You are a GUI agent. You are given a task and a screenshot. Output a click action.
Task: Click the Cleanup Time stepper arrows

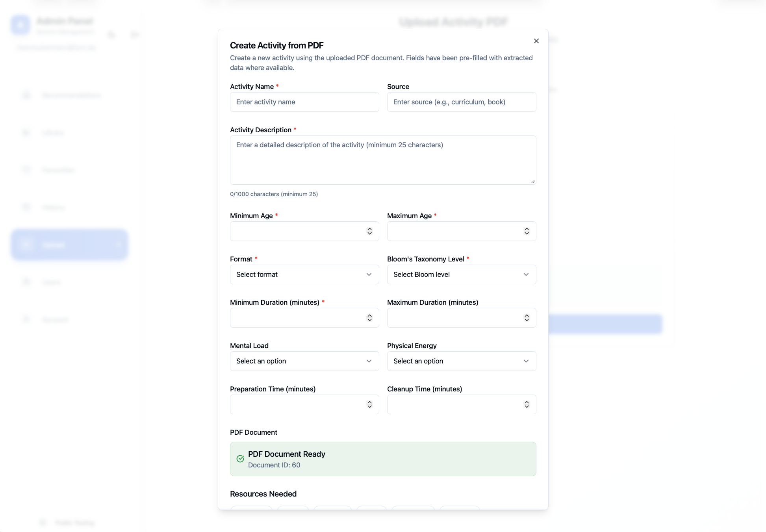pyautogui.click(x=527, y=404)
